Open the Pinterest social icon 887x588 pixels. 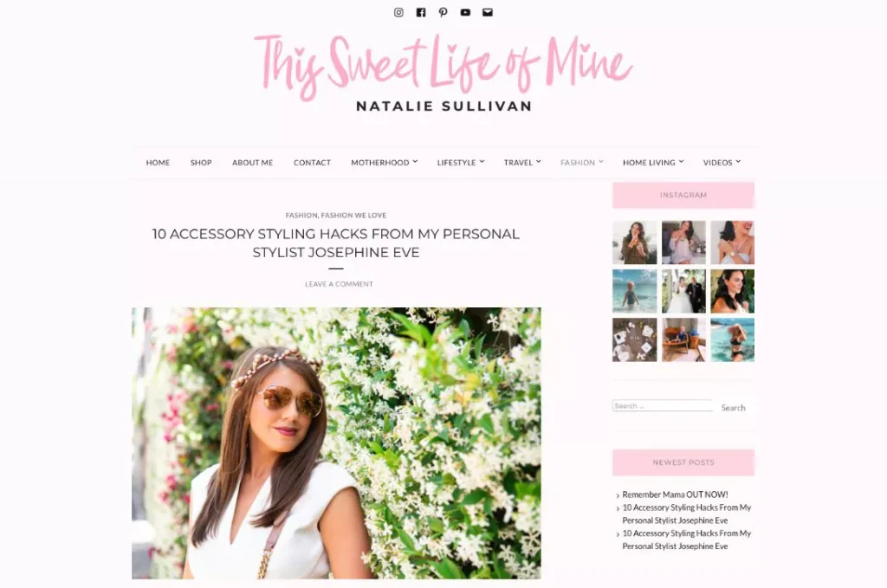(x=443, y=12)
